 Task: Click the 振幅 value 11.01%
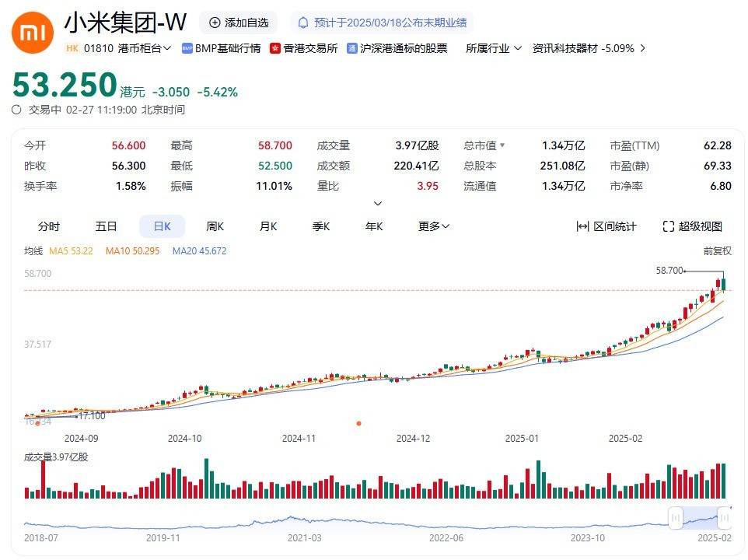pos(274,186)
